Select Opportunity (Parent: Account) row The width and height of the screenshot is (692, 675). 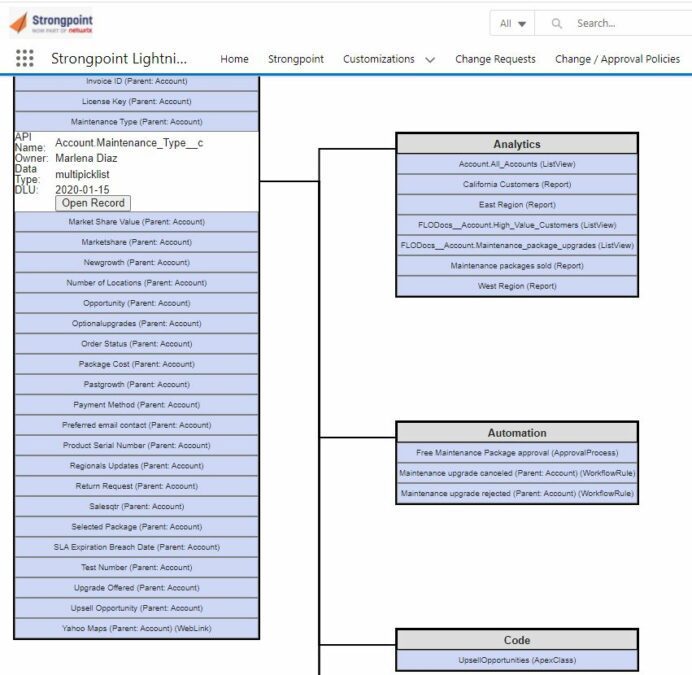137,303
